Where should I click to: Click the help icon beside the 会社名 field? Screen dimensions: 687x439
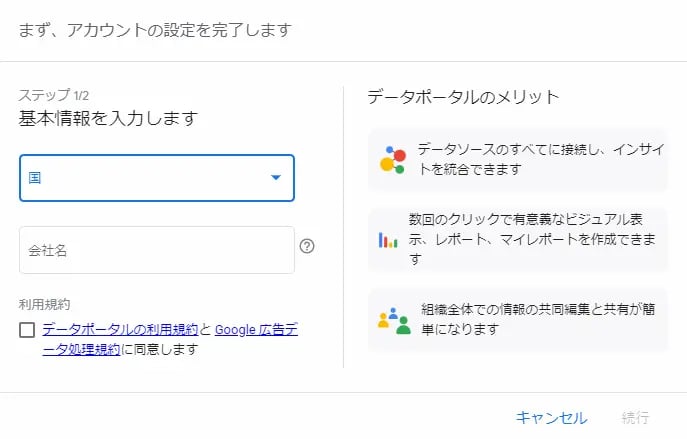tap(307, 246)
